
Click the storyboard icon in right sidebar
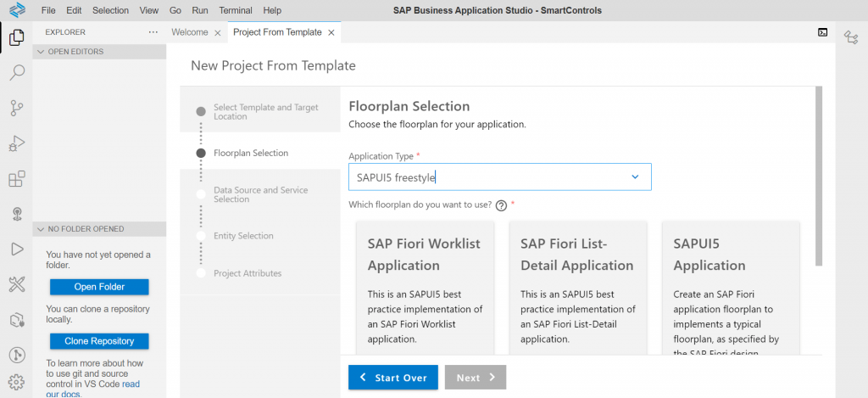851,37
